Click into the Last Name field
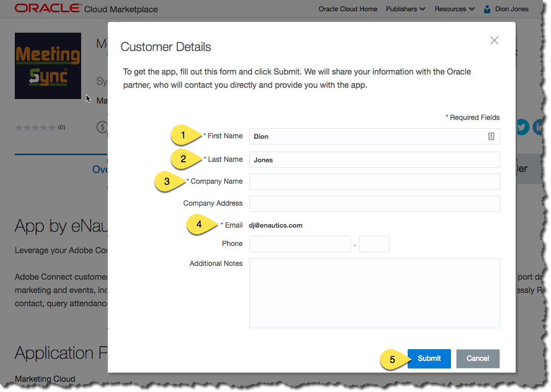Image resolution: width=551 pixels, height=392 pixels. click(x=374, y=160)
